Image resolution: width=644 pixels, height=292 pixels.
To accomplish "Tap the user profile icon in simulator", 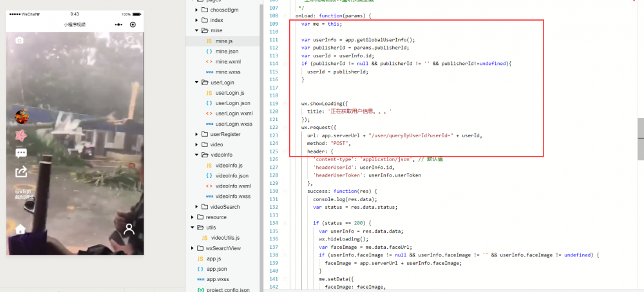I will [x=129, y=229].
